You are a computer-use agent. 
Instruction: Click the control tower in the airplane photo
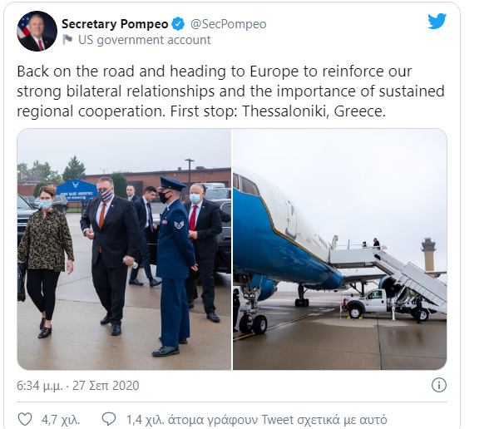[x=429, y=254]
